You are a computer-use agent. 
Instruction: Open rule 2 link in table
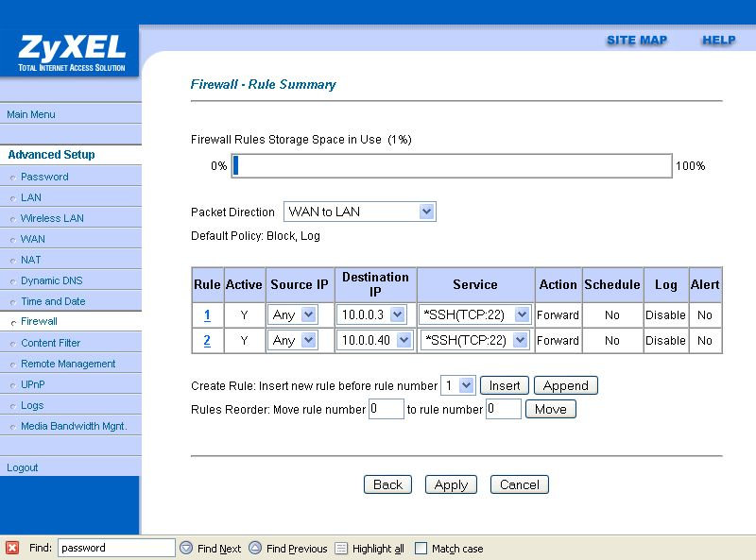coord(207,340)
